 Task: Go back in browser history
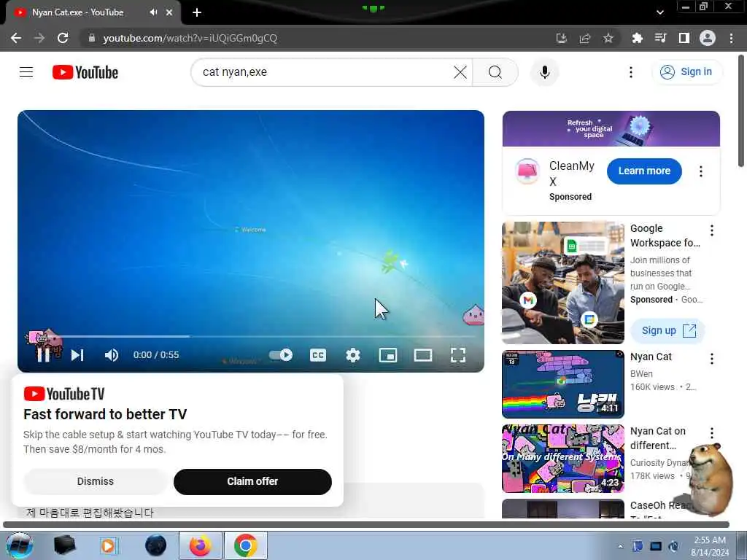pyautogui.click(x=16, y=38)
